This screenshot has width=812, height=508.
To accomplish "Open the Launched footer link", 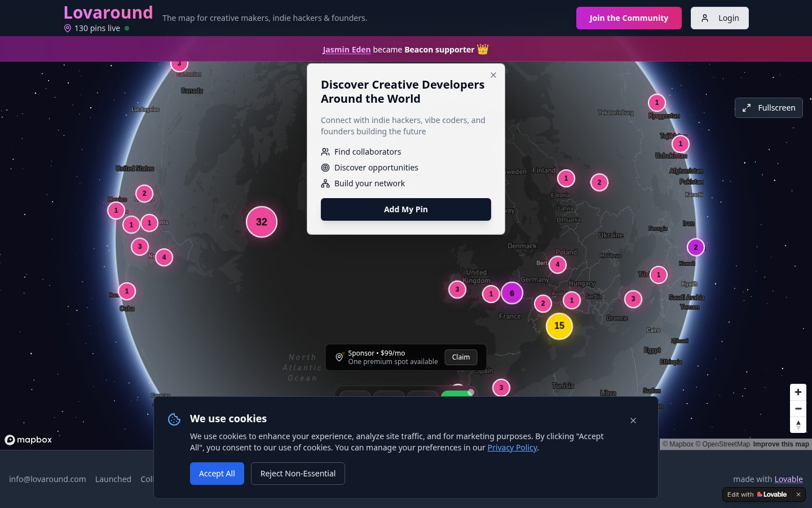I will pyautogui.click(x=113, y=479).
